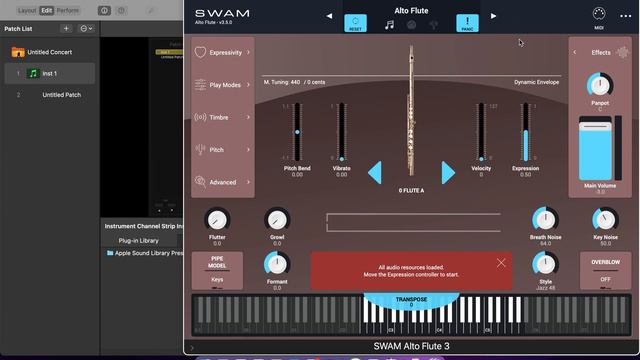Open the Patch List action dropdown
This screenshot has height=360, width=640.
tap(86, 29)
